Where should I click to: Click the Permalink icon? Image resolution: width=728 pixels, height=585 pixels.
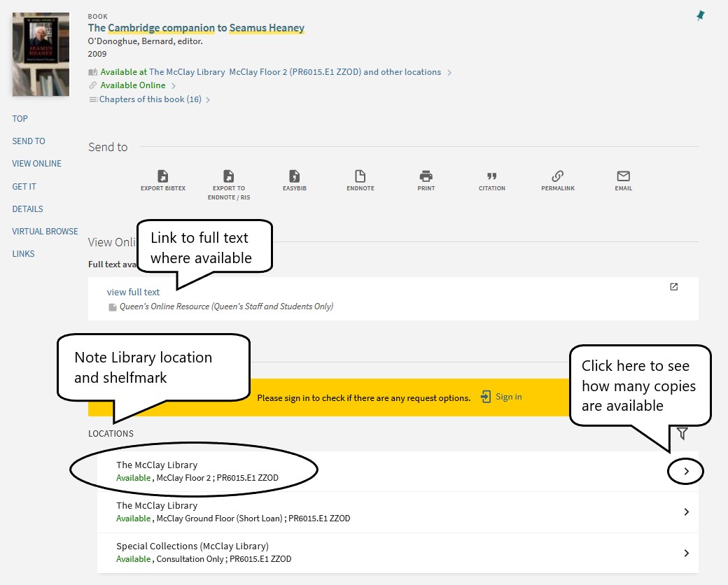(x=557, y=176)
